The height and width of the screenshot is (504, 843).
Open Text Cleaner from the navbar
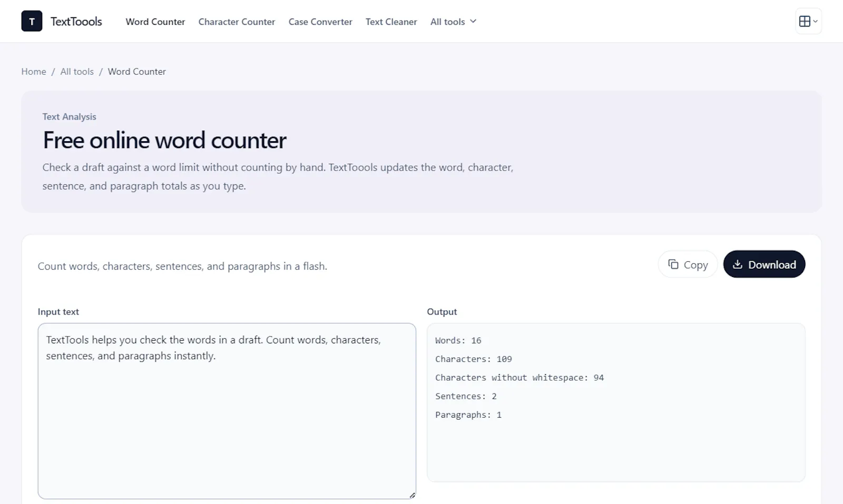(x=391, y=22)
